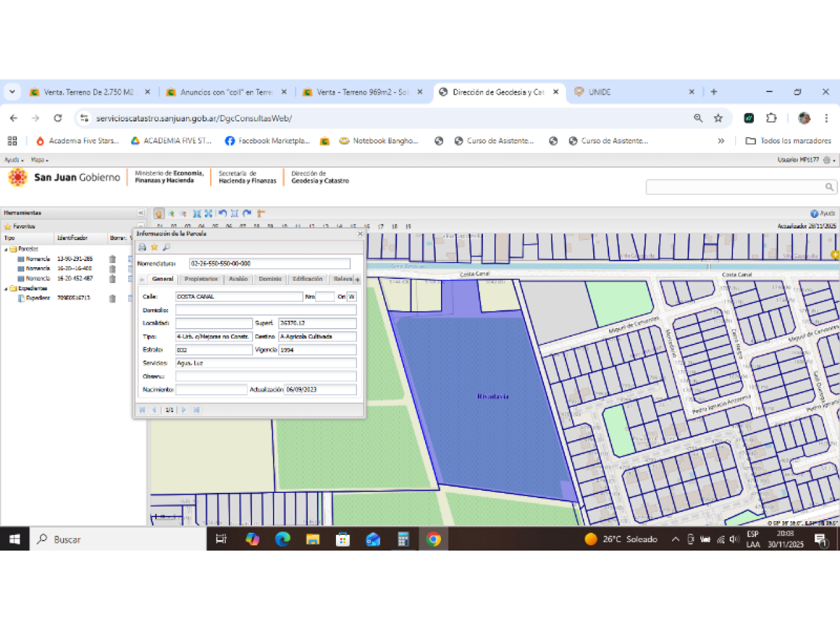Click the Nomenclatura input field
This screenshot has width=840, height=630.
point(269,264)
